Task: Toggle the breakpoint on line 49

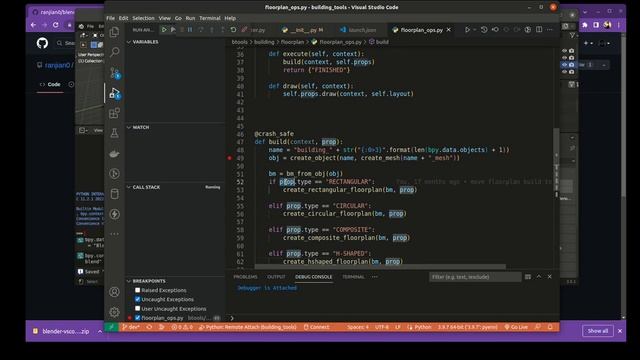Action: (x=229, y=158)
